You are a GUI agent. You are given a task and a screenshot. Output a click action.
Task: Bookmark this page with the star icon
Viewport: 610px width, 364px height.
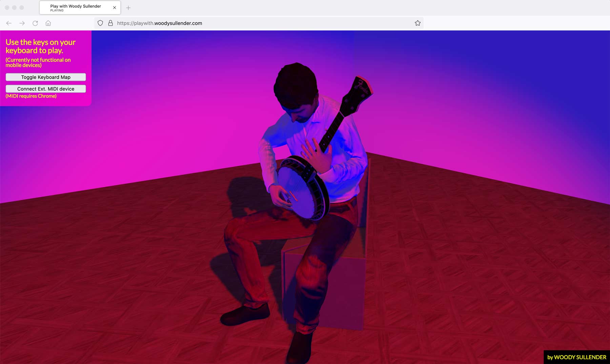tap(418, 23)
